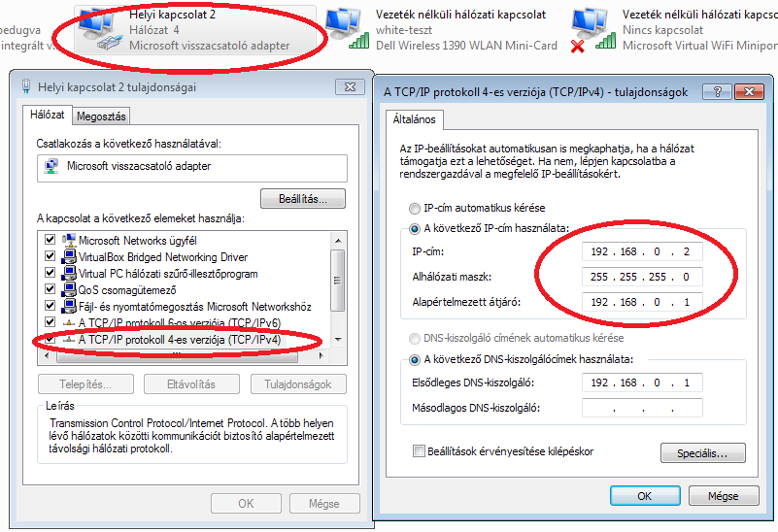Image resolution: width=778 pixels, height=532 pixels.
Task: Toggle the Microsoft Networks ügyfél checkbox
Action: (x=50, y=240)
